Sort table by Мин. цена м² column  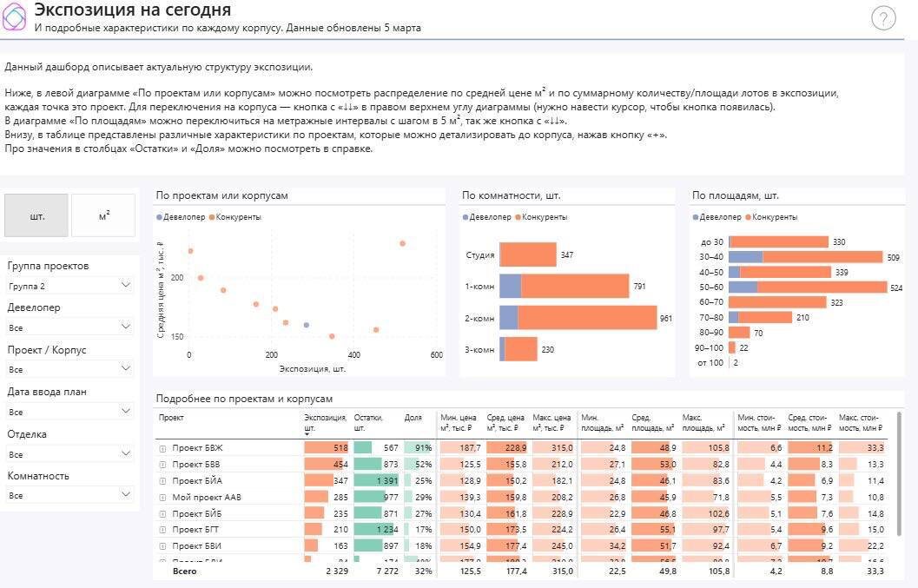click(459, 423)
